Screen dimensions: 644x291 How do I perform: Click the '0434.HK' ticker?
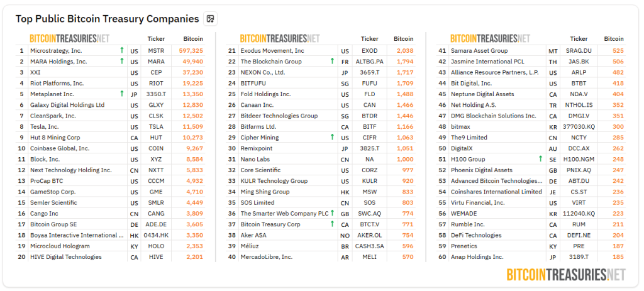click(x=156, y=235)
